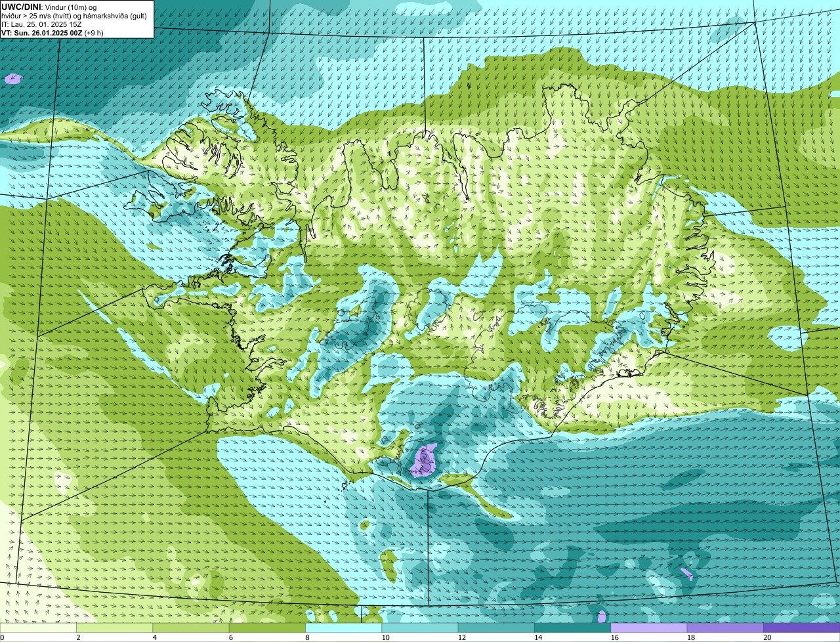840x642 pixels.
Task: Click the legend tick label '18'
Action: point(691,637)
